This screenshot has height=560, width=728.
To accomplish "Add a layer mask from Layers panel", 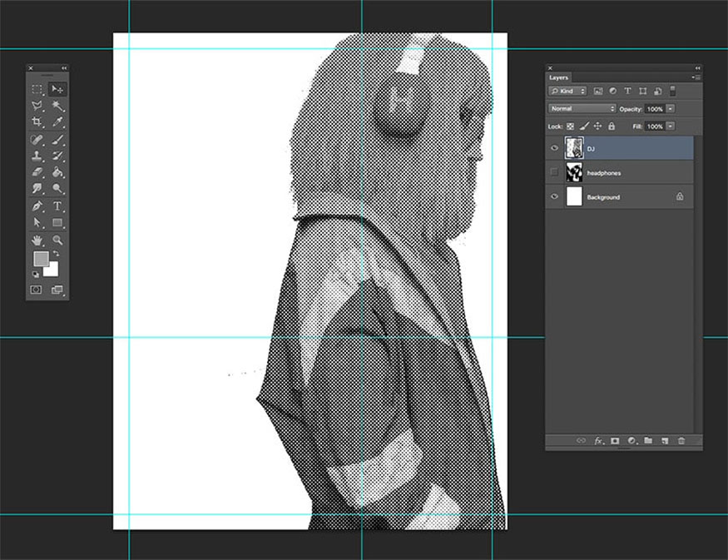I will pyautogui.click(x=615, y=440).
